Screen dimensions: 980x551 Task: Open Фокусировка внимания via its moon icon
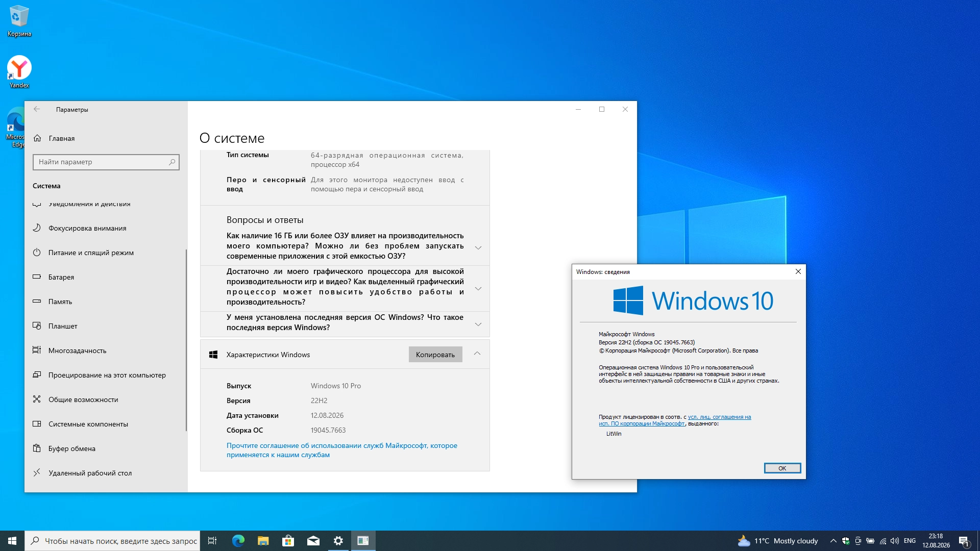pos(37,228)
